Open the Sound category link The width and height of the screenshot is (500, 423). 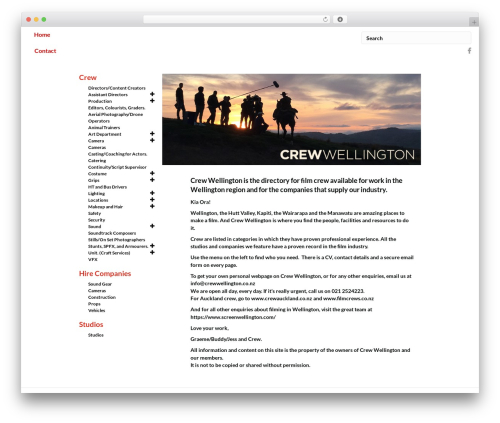coord(95,227)
